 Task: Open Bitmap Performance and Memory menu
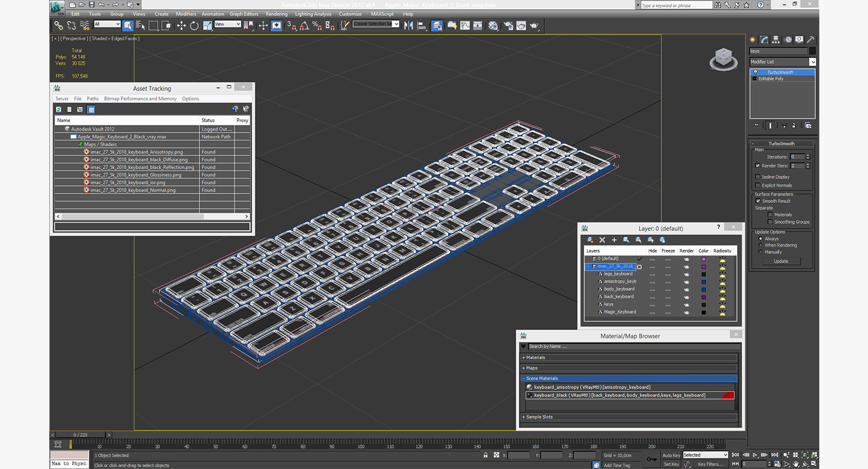140,98
